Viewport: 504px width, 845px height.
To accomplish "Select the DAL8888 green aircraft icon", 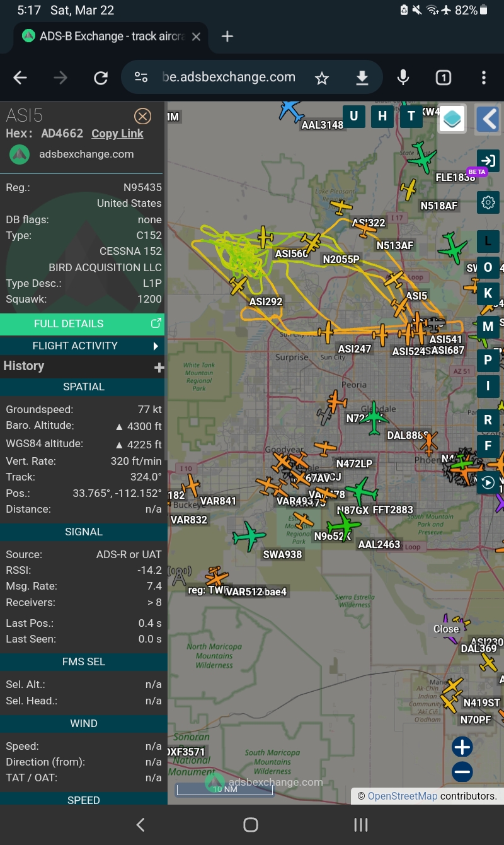I will (374, 417).
